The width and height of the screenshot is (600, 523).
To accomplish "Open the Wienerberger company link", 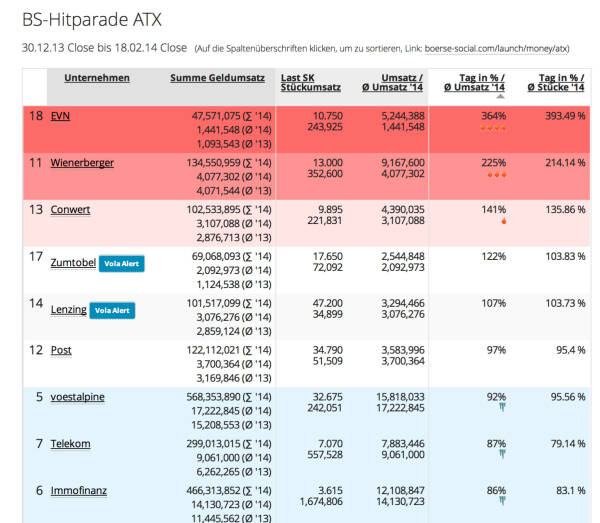I will pos(82,162).
